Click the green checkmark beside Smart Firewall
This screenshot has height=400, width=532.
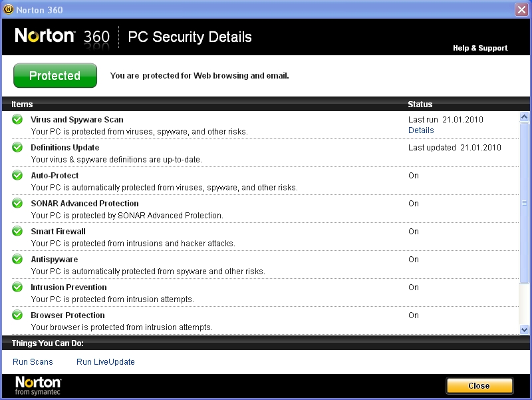point(17,232)
